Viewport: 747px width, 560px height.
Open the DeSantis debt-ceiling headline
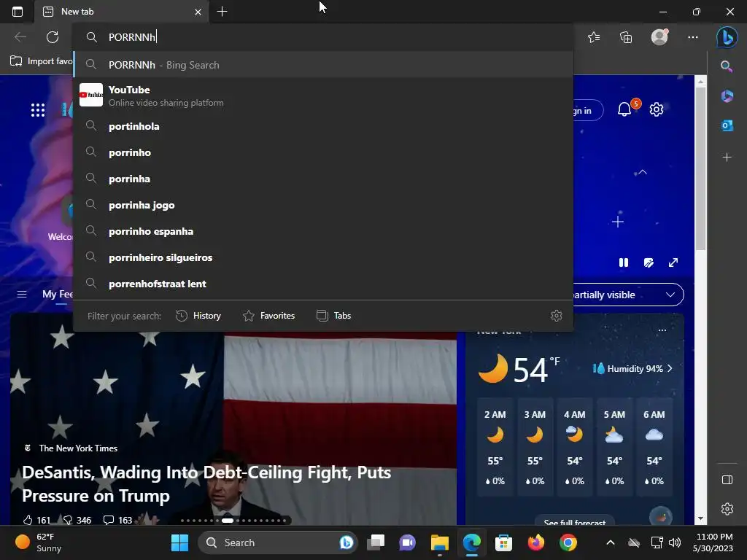coord(206,484)
